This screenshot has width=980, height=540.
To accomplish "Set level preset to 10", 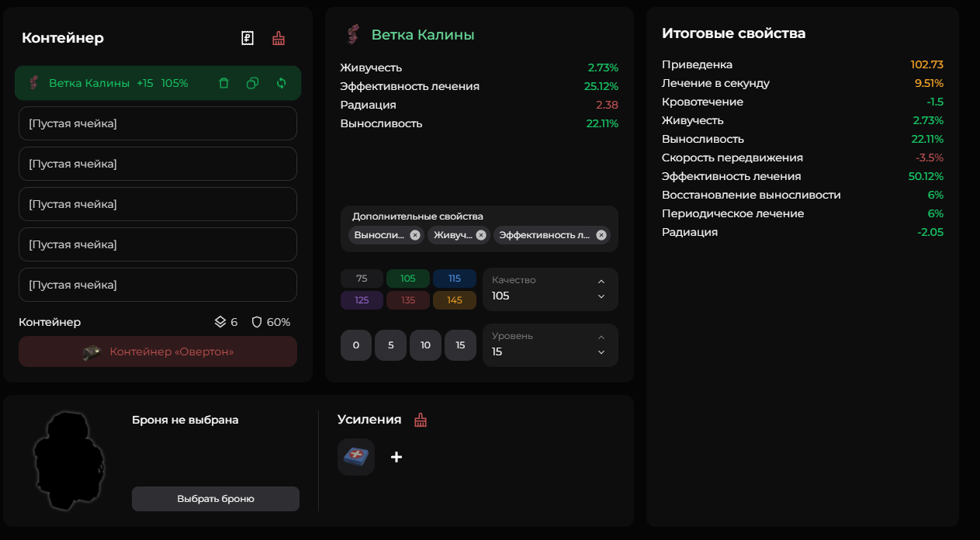I will tap(426, 345).
